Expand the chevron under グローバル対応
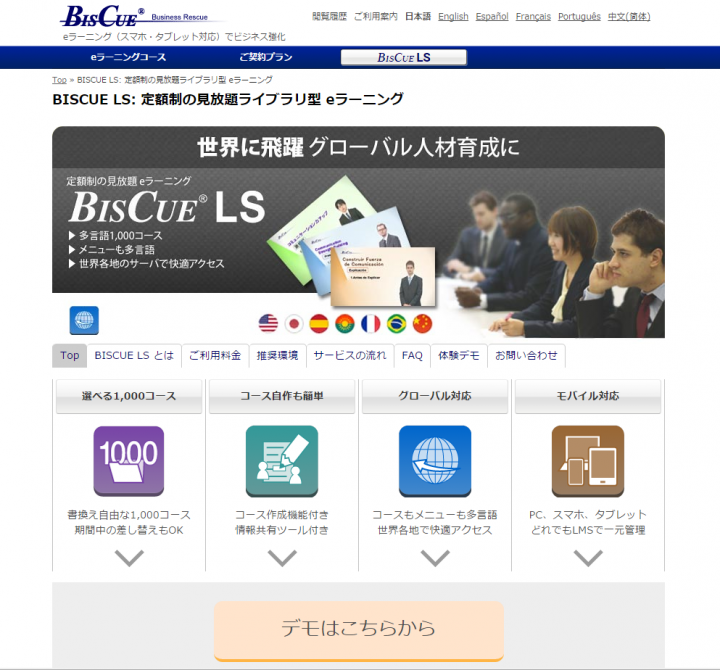This screenshot has width=720, height=670. pos(435,558)
